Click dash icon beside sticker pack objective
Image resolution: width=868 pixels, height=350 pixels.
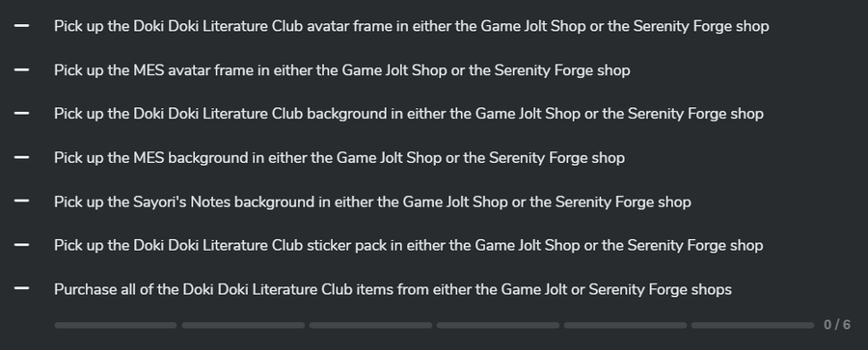click(21, 245)
